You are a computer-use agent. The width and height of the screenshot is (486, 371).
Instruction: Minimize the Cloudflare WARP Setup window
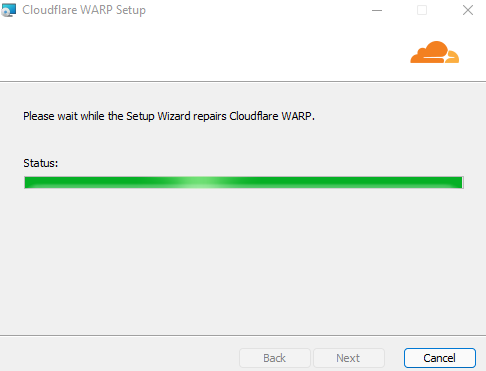377,10
